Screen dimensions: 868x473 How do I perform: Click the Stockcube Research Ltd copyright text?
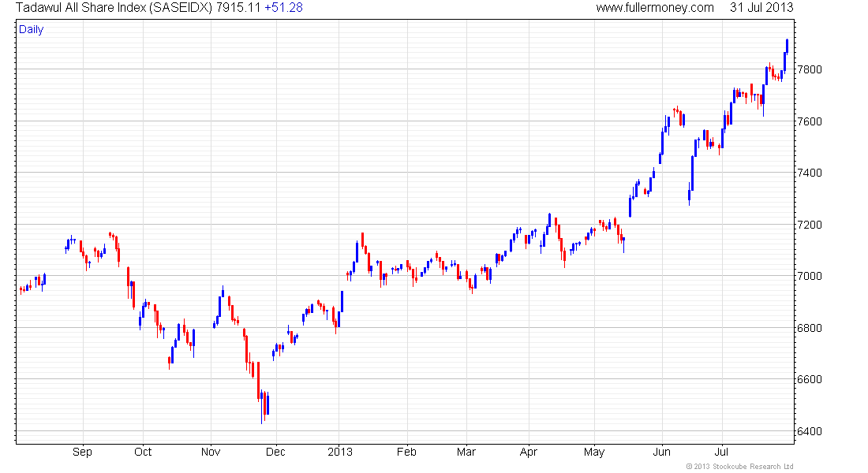739,467
